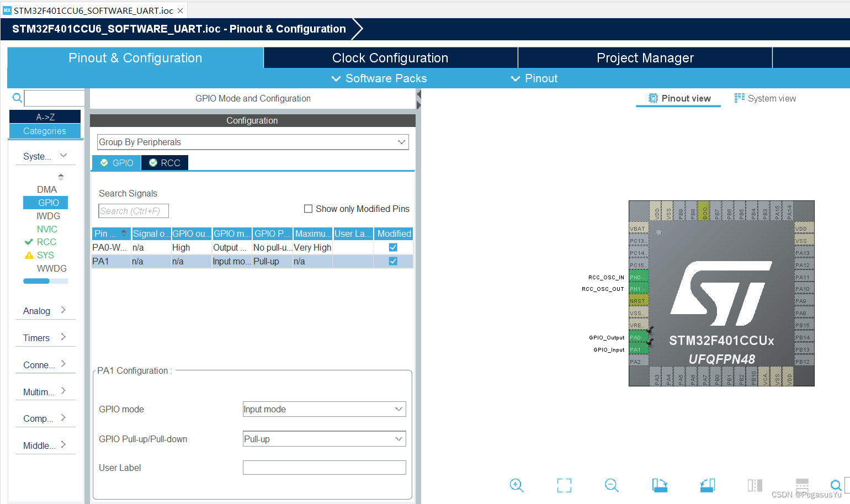This screenshot has height=504, width=850.
Task: Click the User Label input field
Action: pyautogui.click(x=324, y=468)
